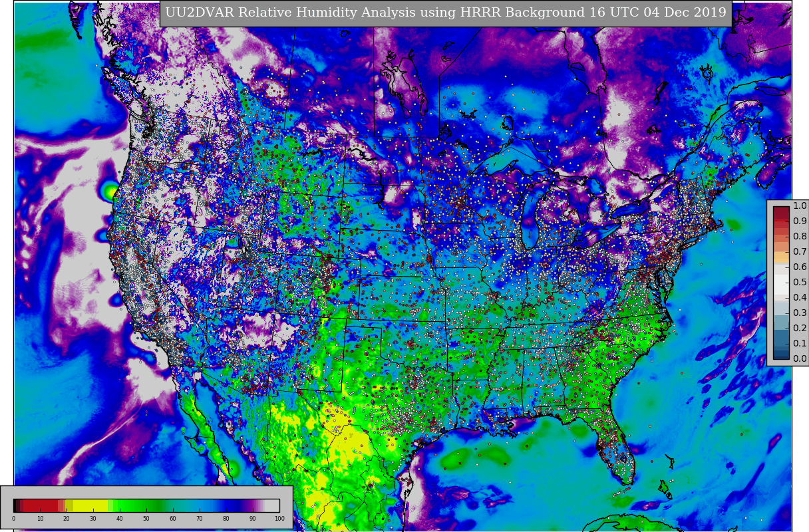Click the '0.6' label on right colorbar
This screenshot has height=532, width=809.
[x=800, y=267]
